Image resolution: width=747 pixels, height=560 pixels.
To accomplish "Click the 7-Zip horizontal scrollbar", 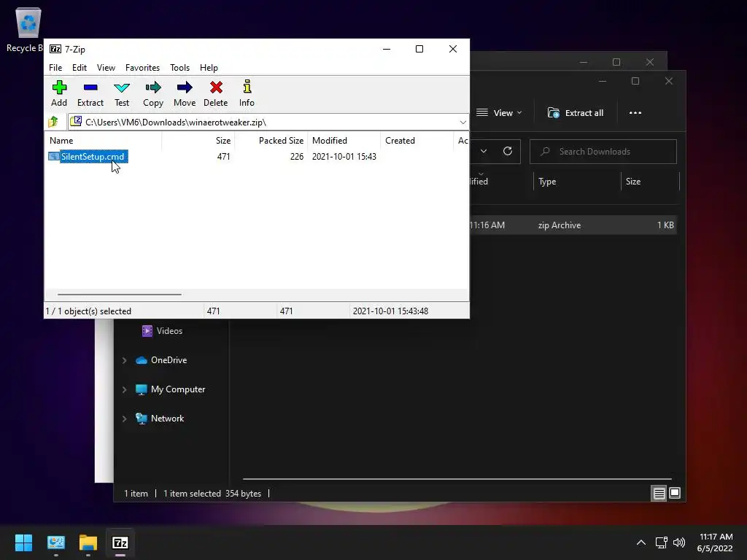I will 119,295.
